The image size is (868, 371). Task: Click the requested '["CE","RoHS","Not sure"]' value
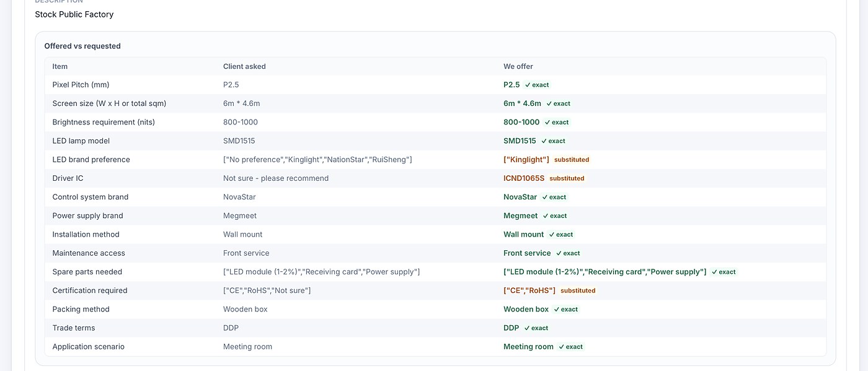point(267,290)
